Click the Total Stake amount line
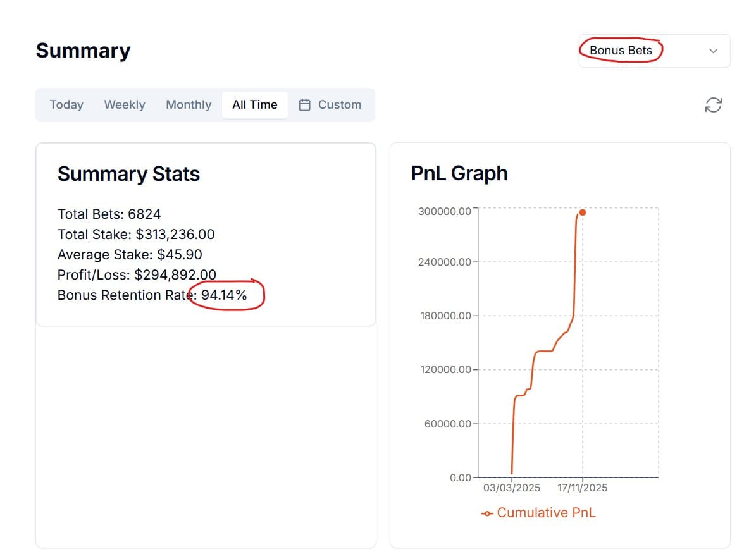Screen dimensions: 756x559 pyautogui.click(x=136, y=235)
